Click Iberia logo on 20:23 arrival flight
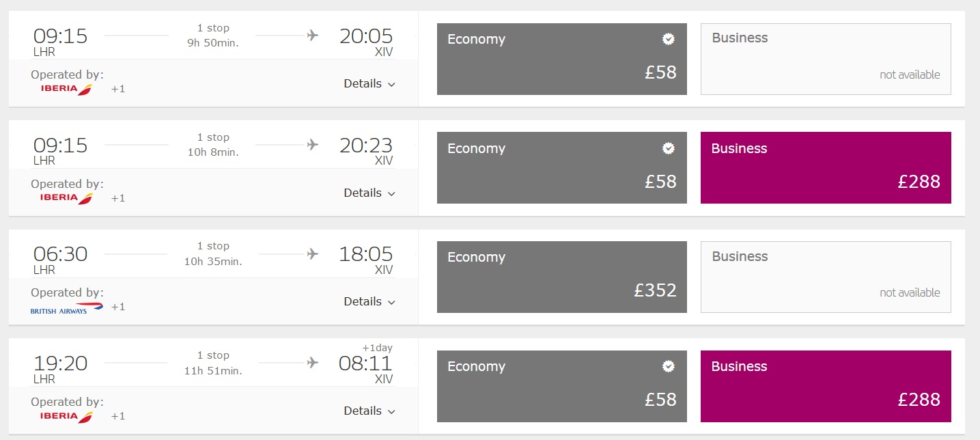Viewport: 980px width, 440px height. click(x=66, y=198)
